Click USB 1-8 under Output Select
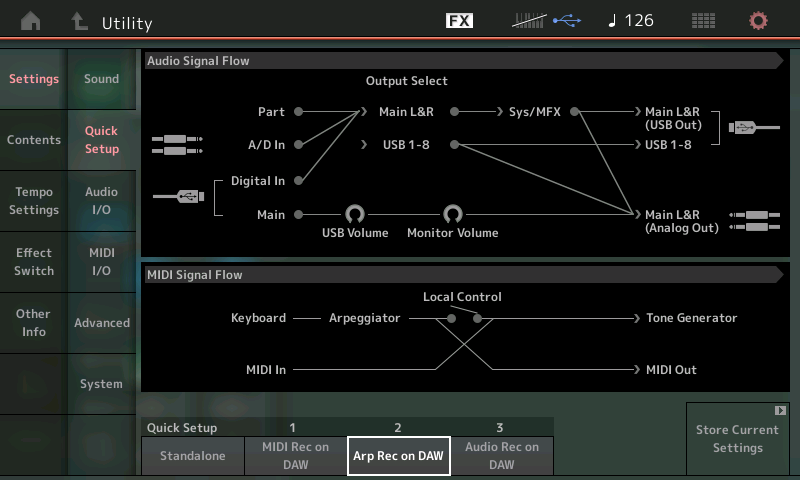This screenshot has width=800, height=480. coord(406,145)
